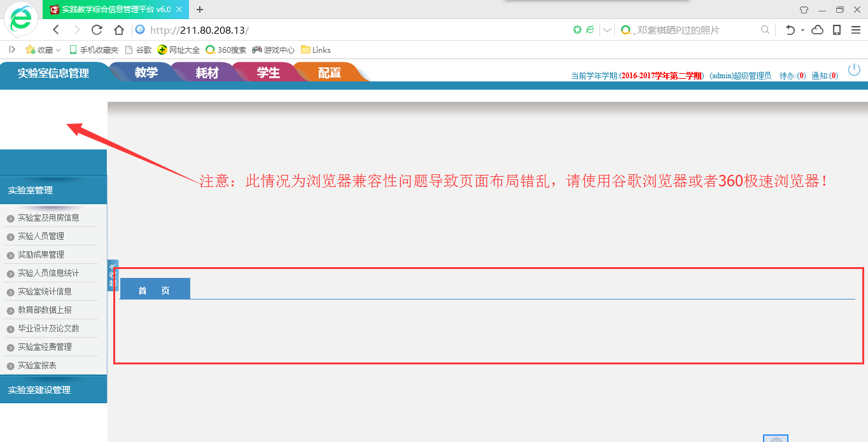868x442 pixels.
Task: Open the address bar dropdown arrow
Action: coord(606,30)
